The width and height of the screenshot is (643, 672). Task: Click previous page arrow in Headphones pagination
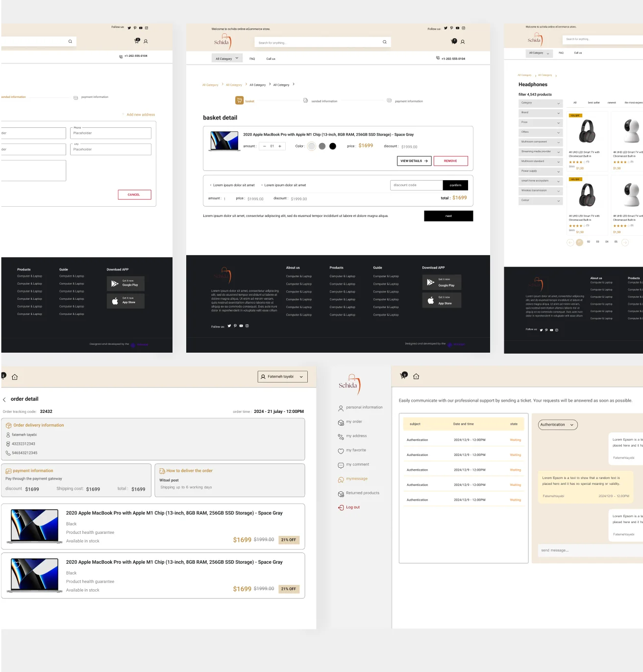click(570, 242)
